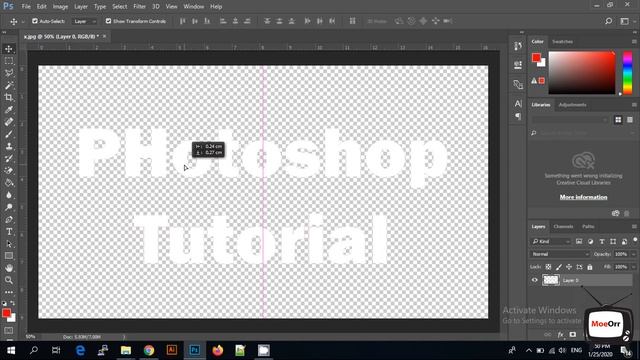Open the Window menu

click(193, 7)
